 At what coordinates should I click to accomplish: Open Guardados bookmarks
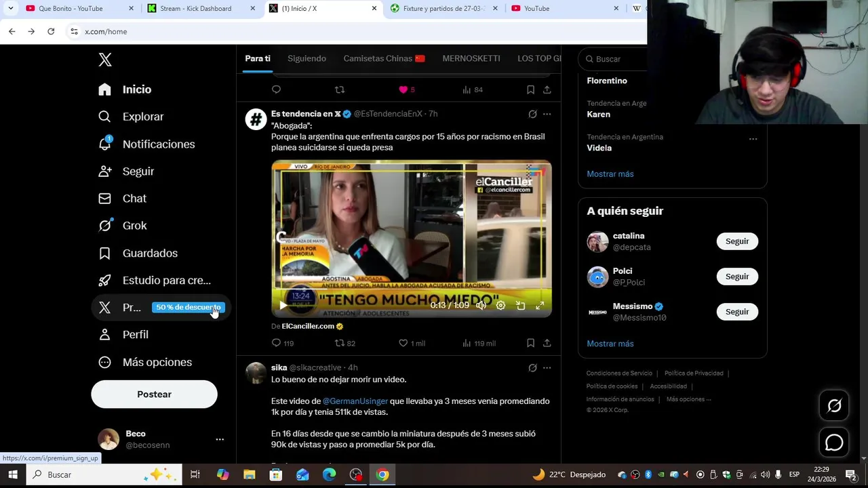(x=138, y=253)
